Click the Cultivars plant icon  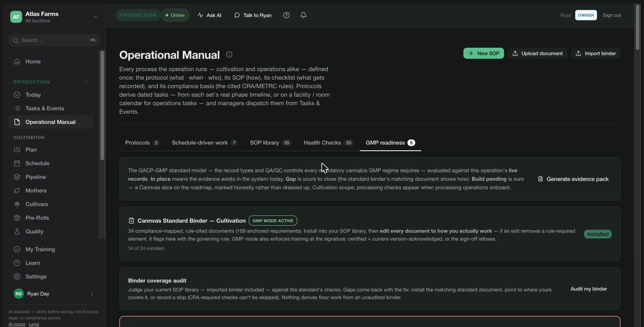pos(17,204)
